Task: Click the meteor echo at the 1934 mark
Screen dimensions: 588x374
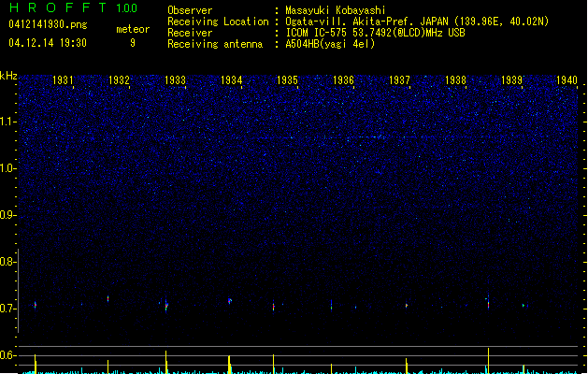Action: [x=230, y=301]
